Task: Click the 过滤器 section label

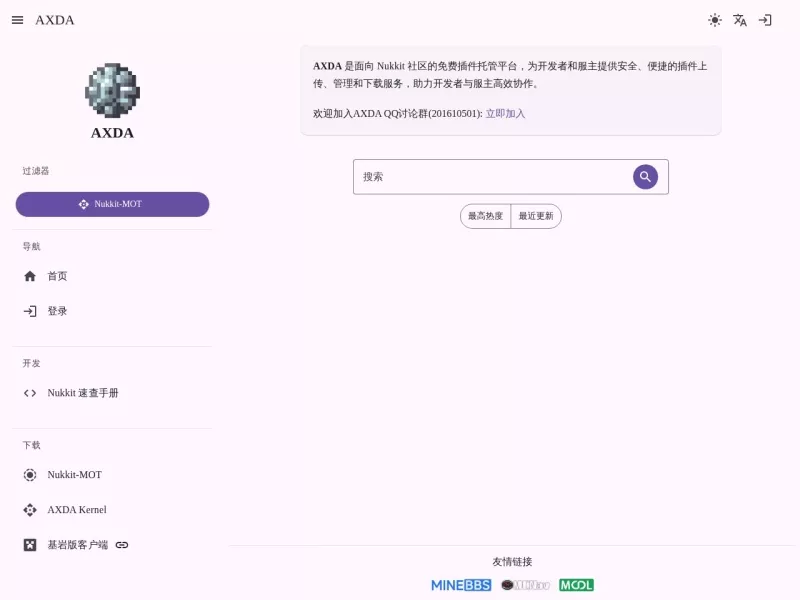Action: [36, 171]
